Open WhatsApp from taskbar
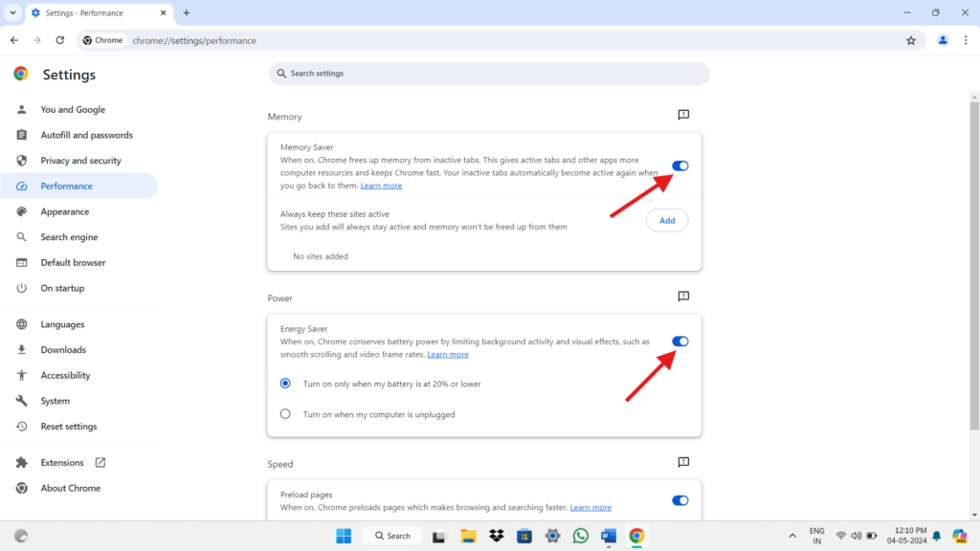Image resolution: width=980 pixels, height=551 pixels. [x=581, y=536]
